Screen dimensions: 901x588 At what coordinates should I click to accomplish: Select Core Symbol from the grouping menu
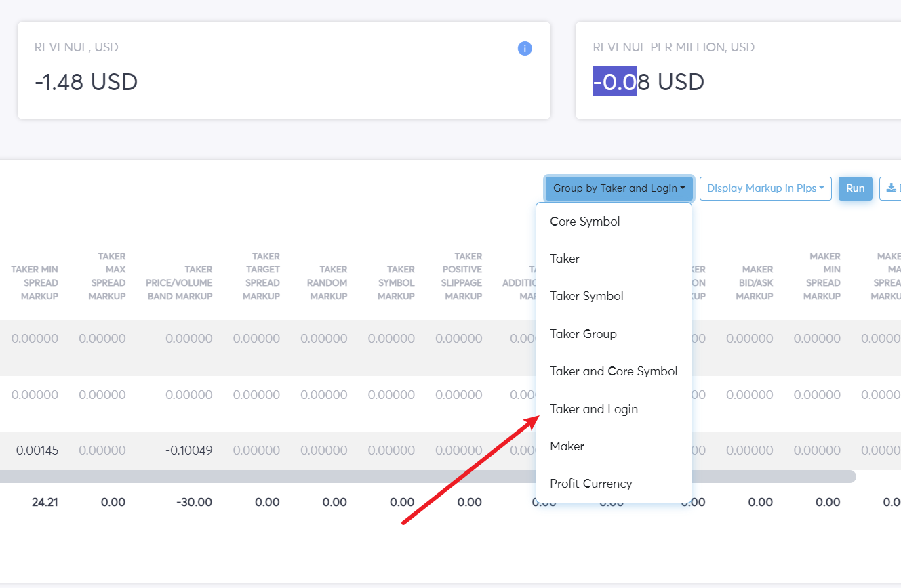584,222
